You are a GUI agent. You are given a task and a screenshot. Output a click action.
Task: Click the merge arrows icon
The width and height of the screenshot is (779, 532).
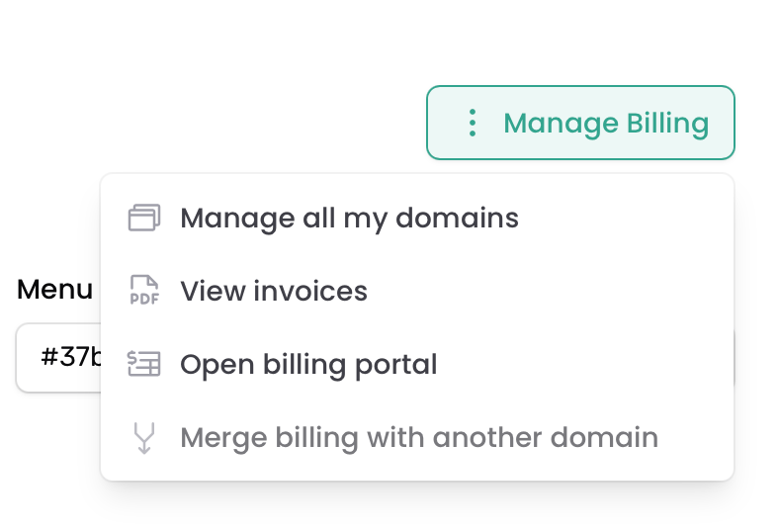pos(144,438)
